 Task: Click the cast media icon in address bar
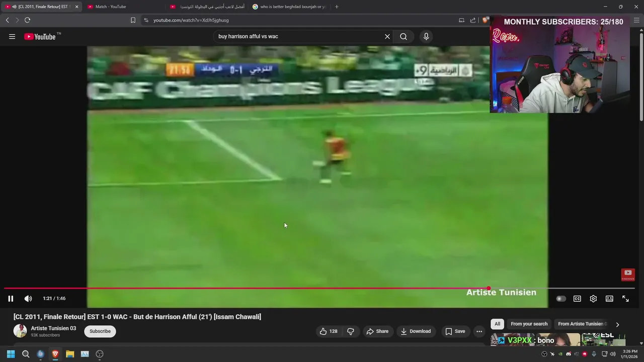461,20
